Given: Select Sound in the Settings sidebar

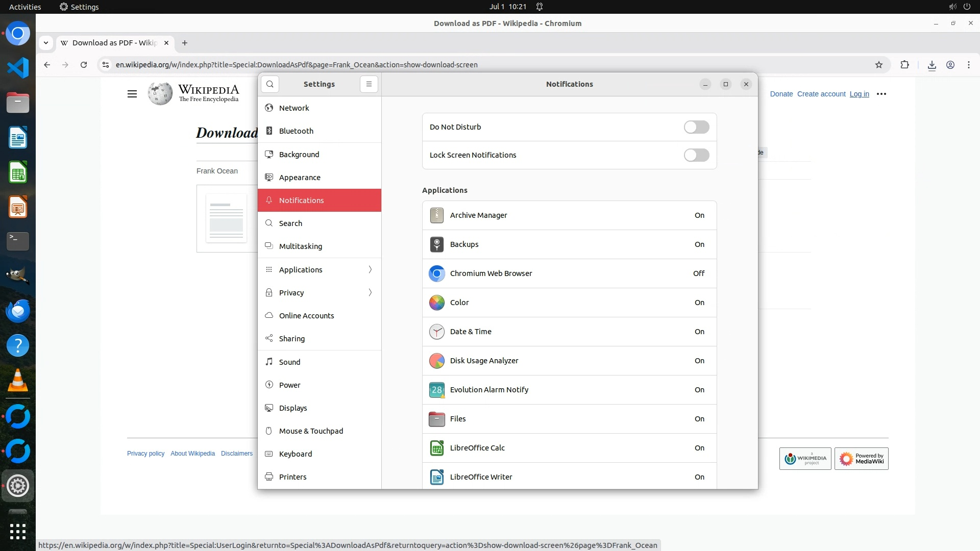Looking at the screenshot, I should (x=289, y=362).
